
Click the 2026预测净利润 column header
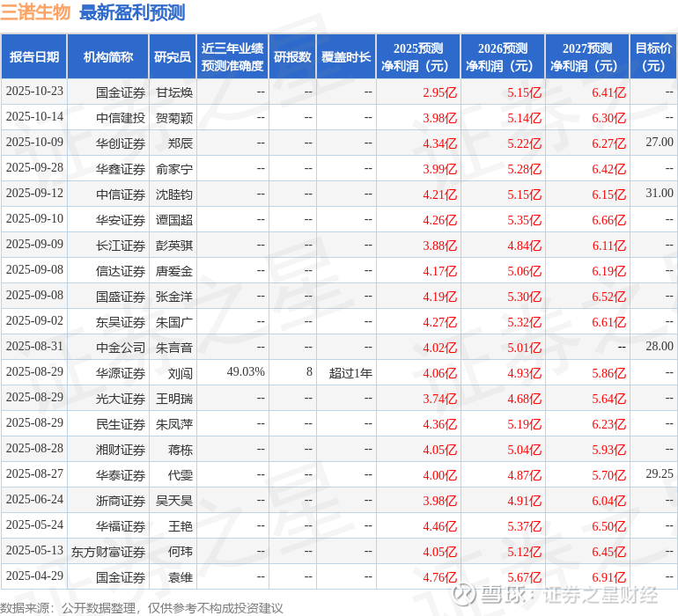pos(503,56)
